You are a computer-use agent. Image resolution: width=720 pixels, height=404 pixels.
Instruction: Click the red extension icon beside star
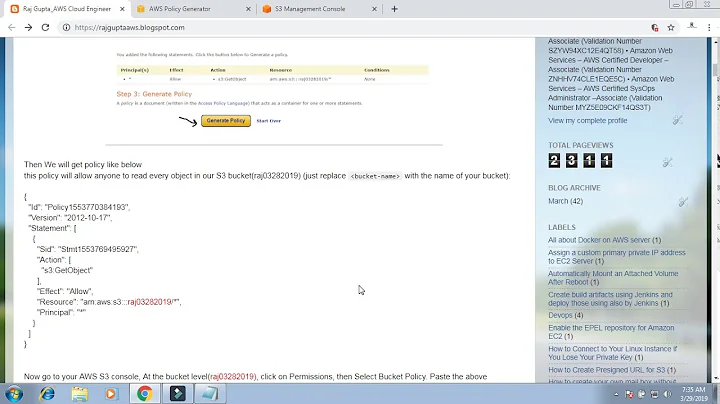(655, 28)
